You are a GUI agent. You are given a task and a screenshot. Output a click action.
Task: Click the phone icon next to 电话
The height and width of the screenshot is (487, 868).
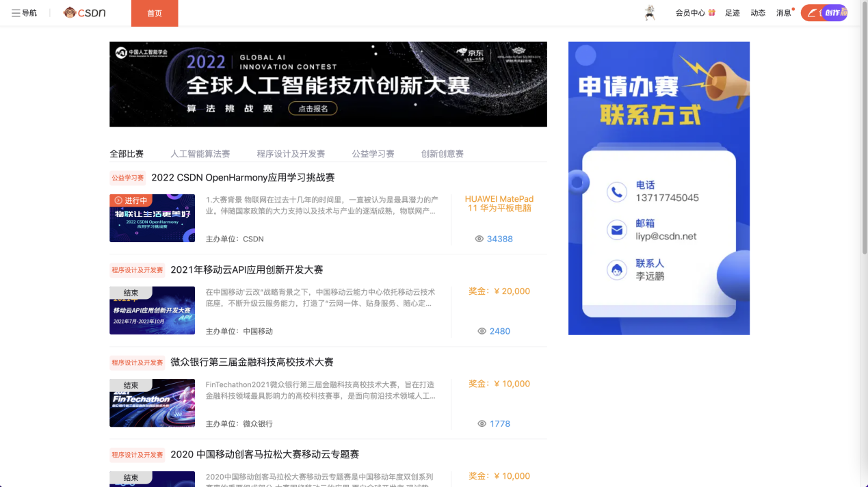[617, 192]
